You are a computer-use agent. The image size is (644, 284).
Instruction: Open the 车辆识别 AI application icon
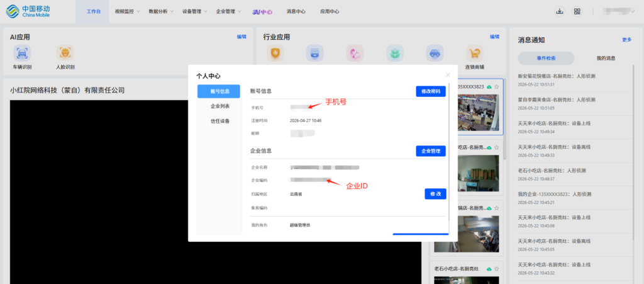click(22, 53)
